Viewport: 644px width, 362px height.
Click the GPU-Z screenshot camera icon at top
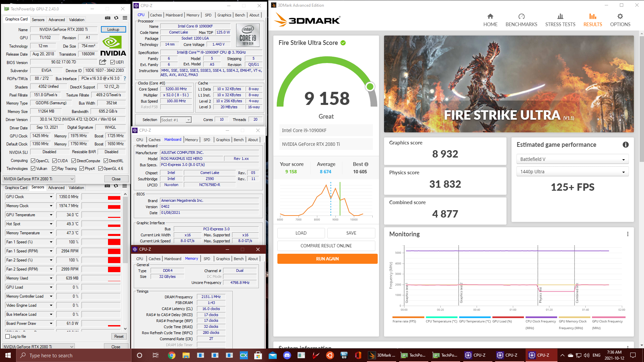point(107,18)
